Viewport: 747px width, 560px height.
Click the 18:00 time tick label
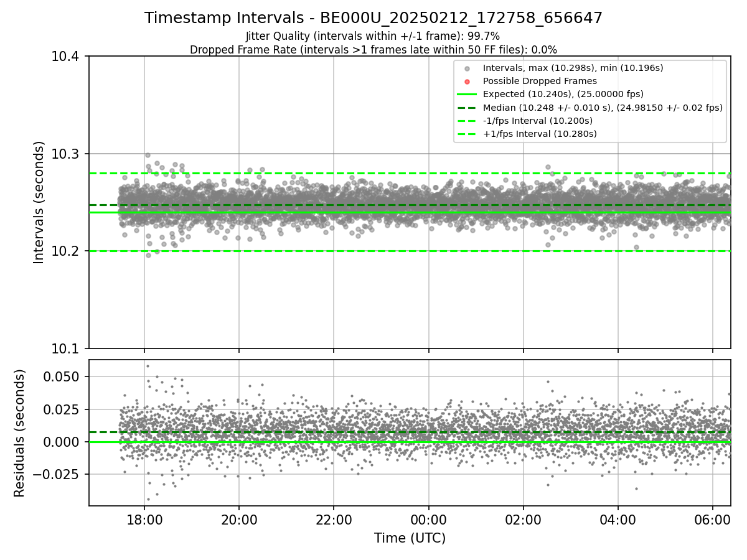144,519
